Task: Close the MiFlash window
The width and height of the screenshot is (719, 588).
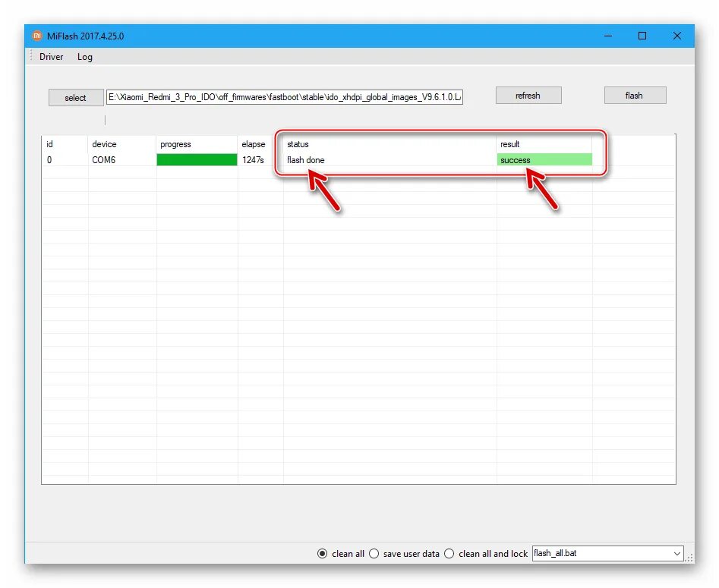Action: [x=676, y=36]
